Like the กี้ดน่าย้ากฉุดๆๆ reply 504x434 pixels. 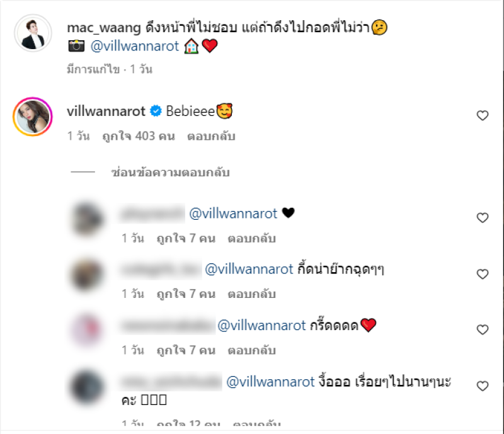pyautogui.click(x=483, y=274)
